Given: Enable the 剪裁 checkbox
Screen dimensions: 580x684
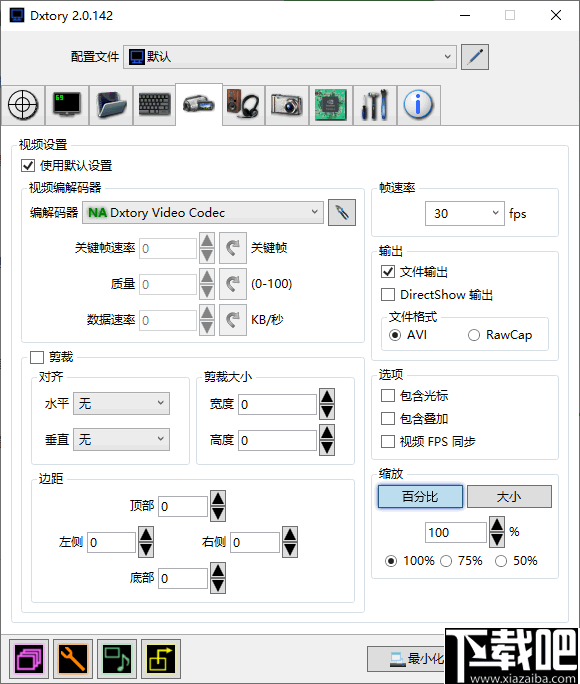Looking at the screenshot, I should point(37,357).
